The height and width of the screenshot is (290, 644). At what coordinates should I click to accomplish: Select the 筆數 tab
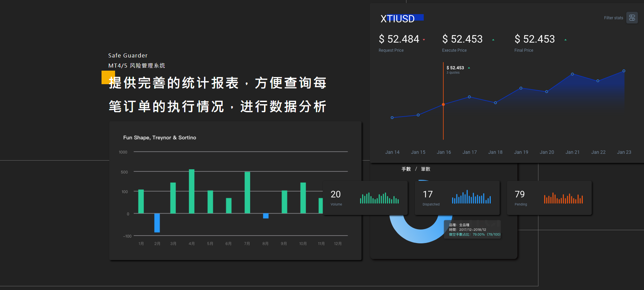click(425, 169)
